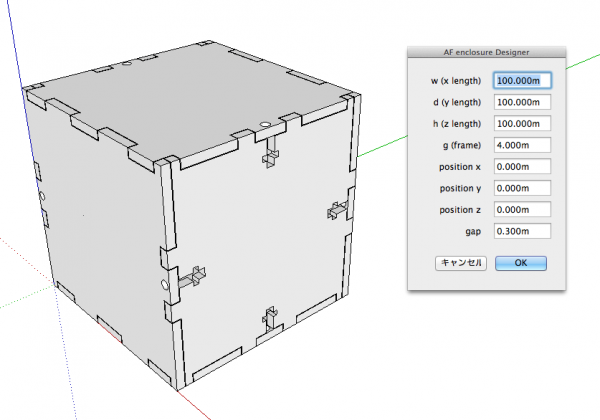Click the g (frame) input field
Viewport: 600px width, 420px height.
tap(522, 145)
